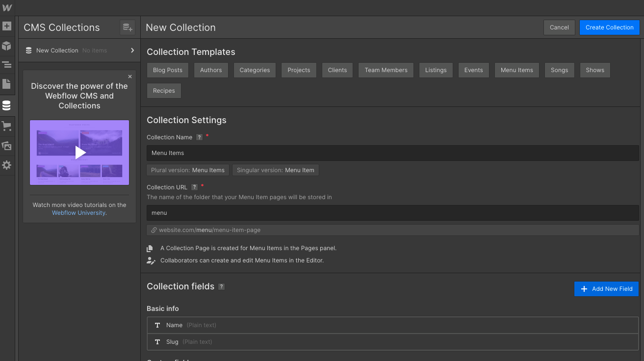Open the Symbols cube panel

(x=7, y=46)
